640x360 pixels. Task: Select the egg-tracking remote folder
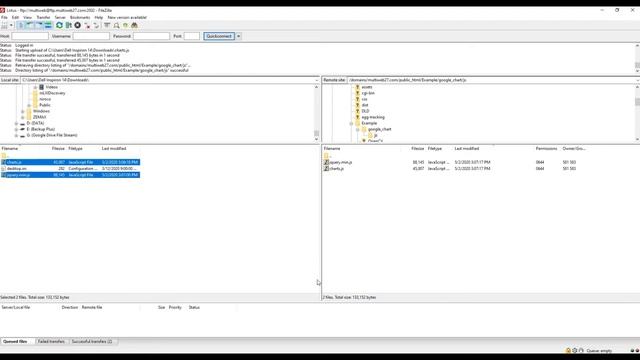(x=373, y=117)
